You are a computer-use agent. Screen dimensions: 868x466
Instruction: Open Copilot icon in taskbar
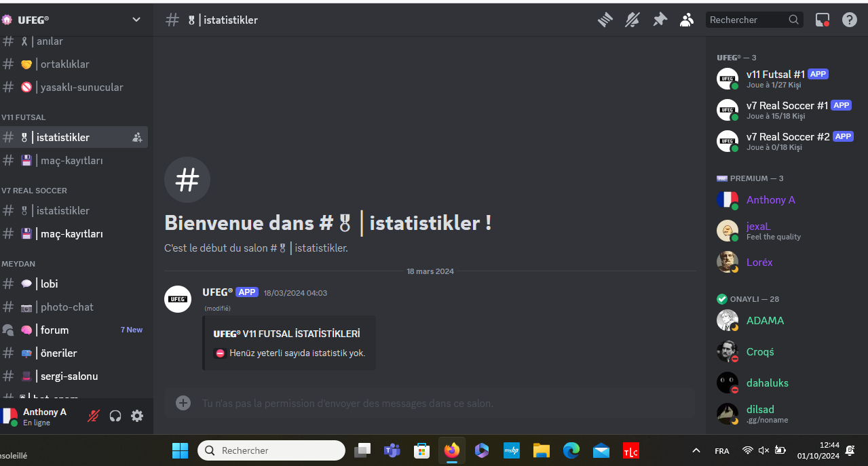pos(482,450)
